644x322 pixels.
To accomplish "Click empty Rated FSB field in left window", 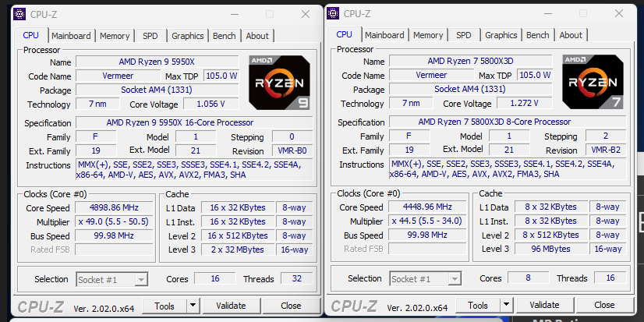I will tap(114, 249).
